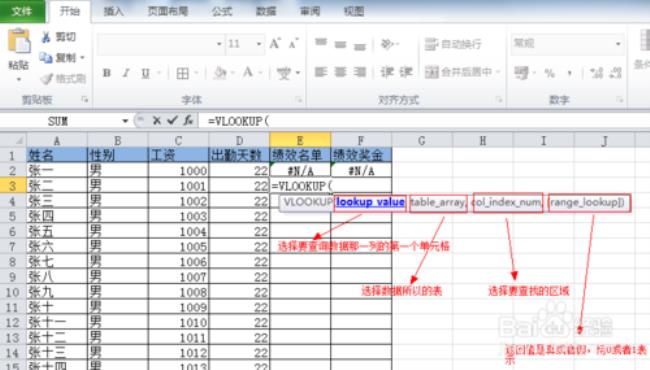Open the 文件 (File) tab

coord(22,11)
